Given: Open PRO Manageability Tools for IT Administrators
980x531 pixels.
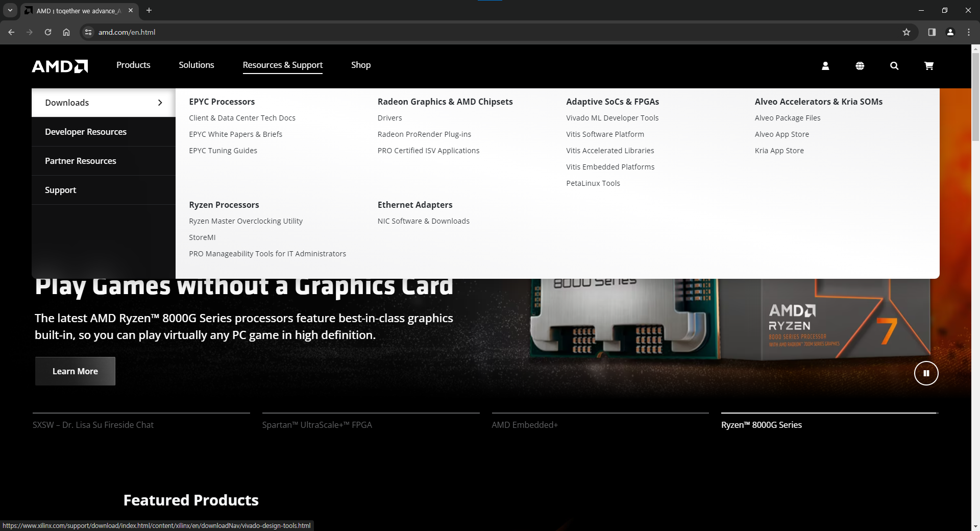Looking at the screenshot, I should [x=267, y=254].
